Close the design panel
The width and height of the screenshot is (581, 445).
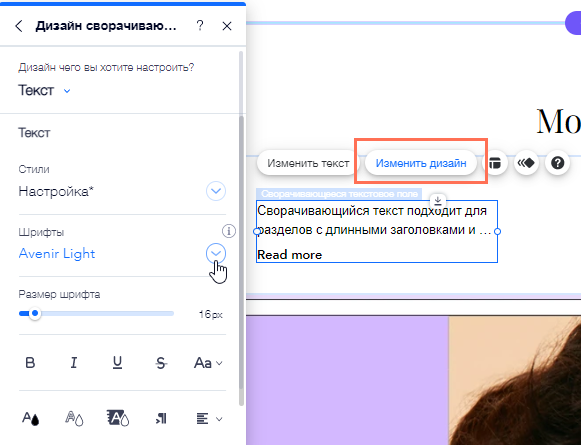[x=227, y=26]
